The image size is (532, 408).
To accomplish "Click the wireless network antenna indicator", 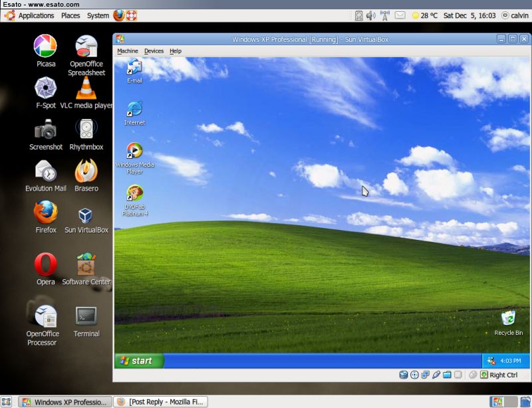I will 385,15.
